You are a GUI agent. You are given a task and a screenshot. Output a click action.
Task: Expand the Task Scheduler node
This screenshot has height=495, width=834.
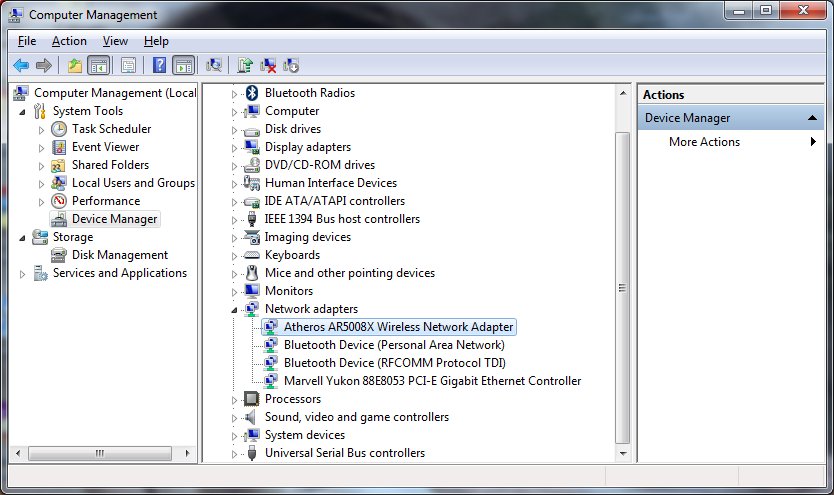click(41, 130)
